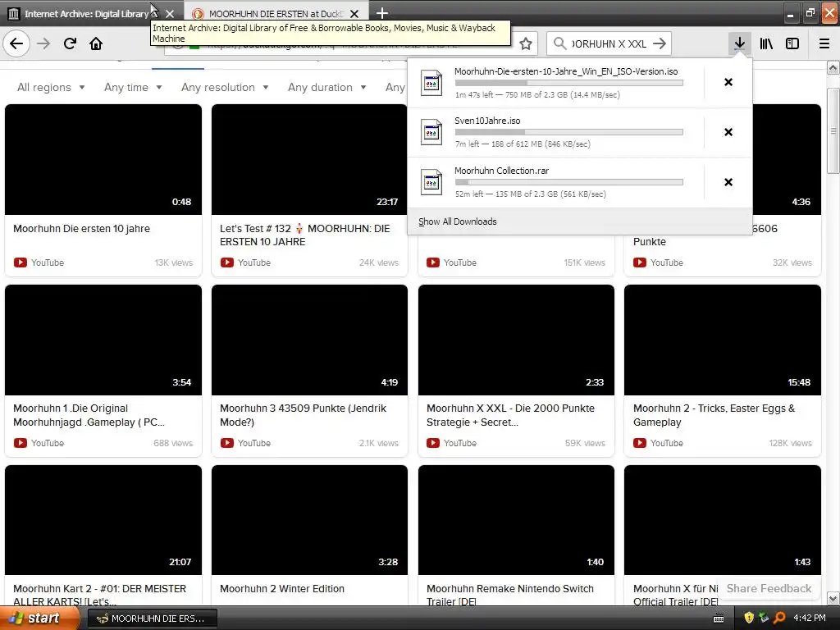Click the Moorhuhn Collection.rar file icon
This screenshot has width=840, height=630.
coord(431,182)
